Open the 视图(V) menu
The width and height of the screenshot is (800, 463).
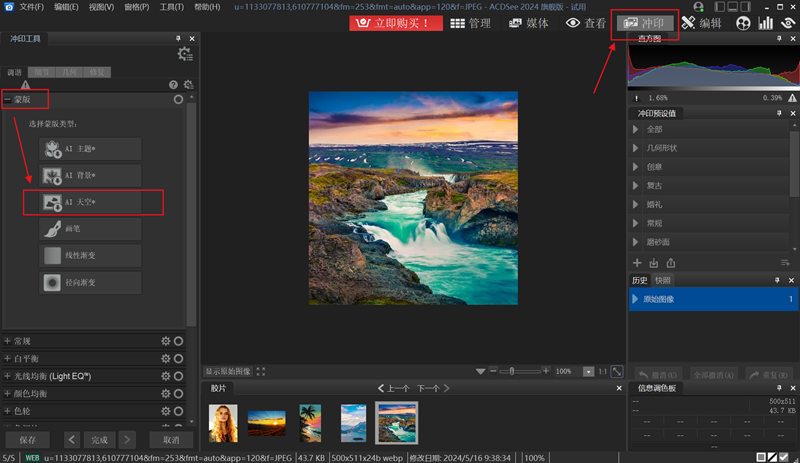pos(101,7)
